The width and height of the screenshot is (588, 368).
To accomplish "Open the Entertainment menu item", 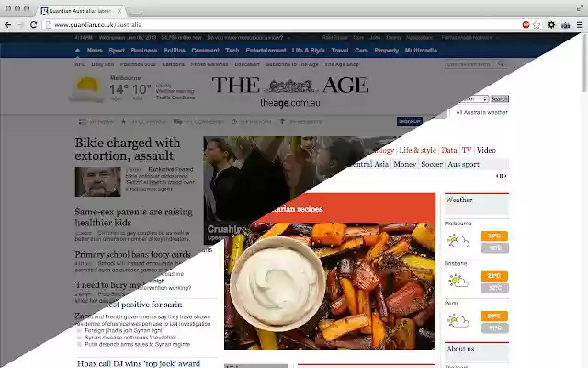I will [x=266, y=51].
